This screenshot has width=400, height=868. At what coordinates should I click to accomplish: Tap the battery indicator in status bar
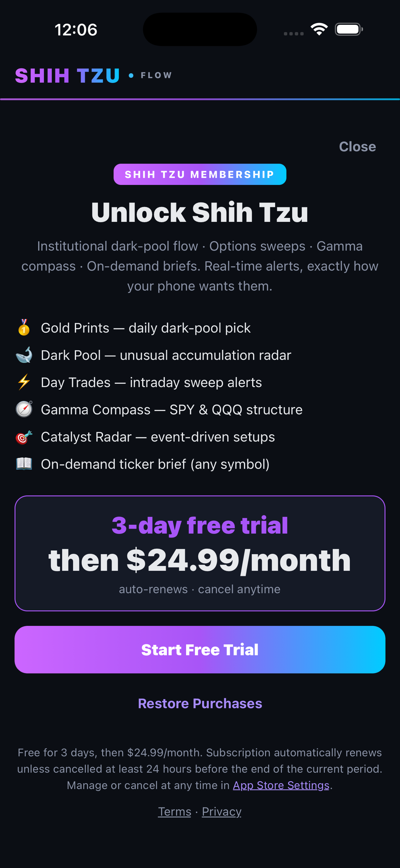pos(349,29)
